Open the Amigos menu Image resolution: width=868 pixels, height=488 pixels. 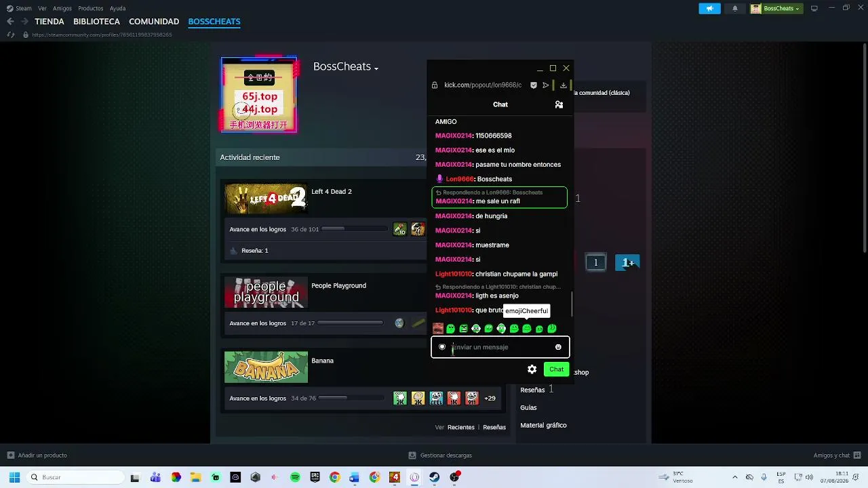click(62, 8)
